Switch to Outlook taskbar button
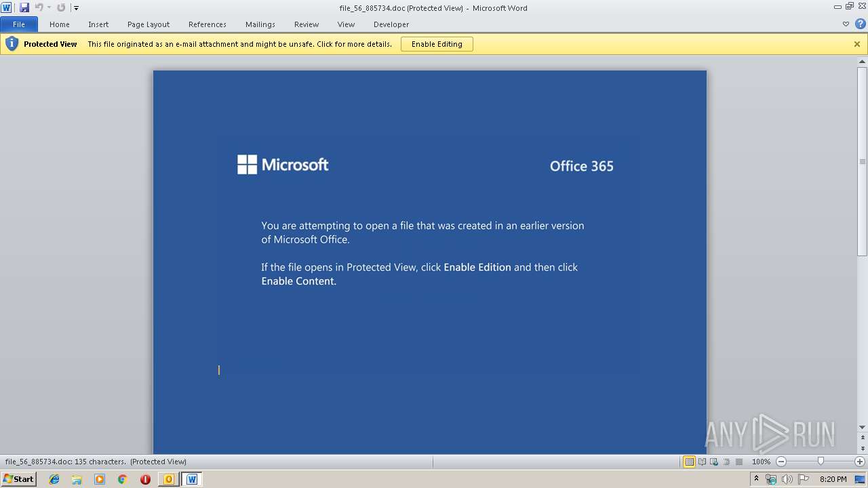Image resolution: width=868 pixels, height=488 pixels. [169, 479]
